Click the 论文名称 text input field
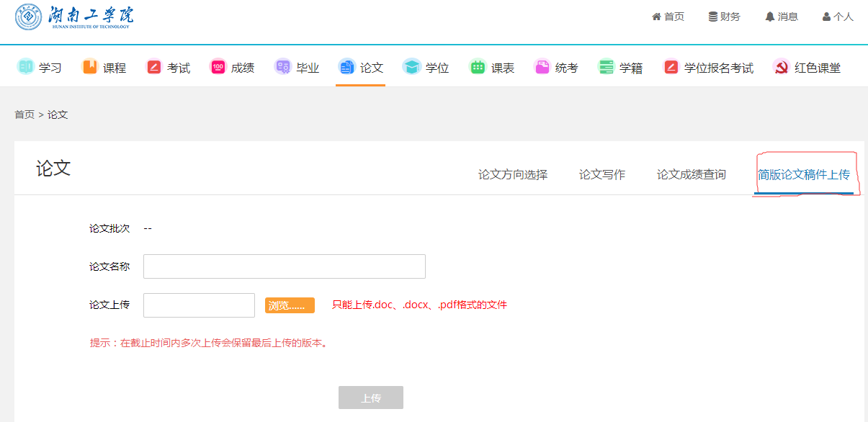The height and width of the screenshot is (422, 868). tap(285, 266)
